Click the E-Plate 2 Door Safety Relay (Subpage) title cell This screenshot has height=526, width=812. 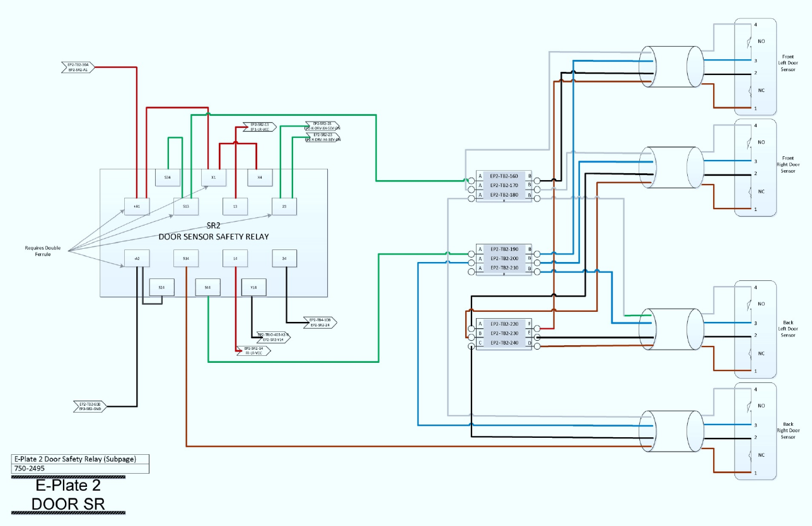point(81,459)
